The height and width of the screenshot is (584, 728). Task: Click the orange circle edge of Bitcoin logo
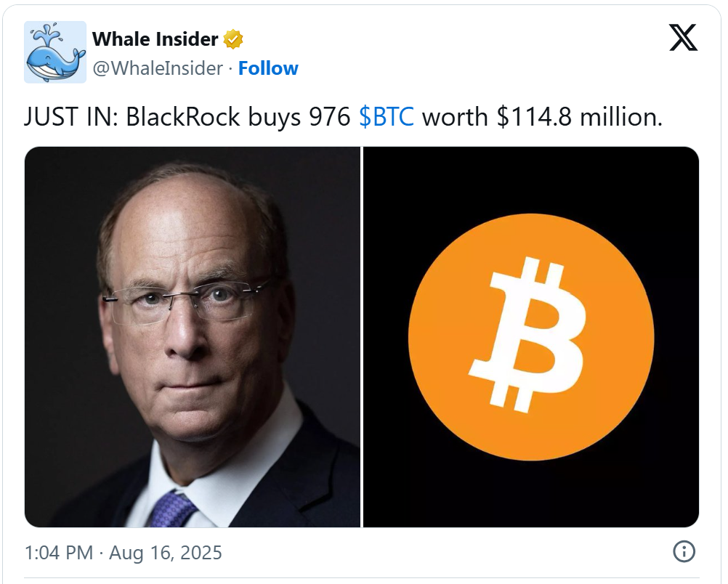(413, 337)
